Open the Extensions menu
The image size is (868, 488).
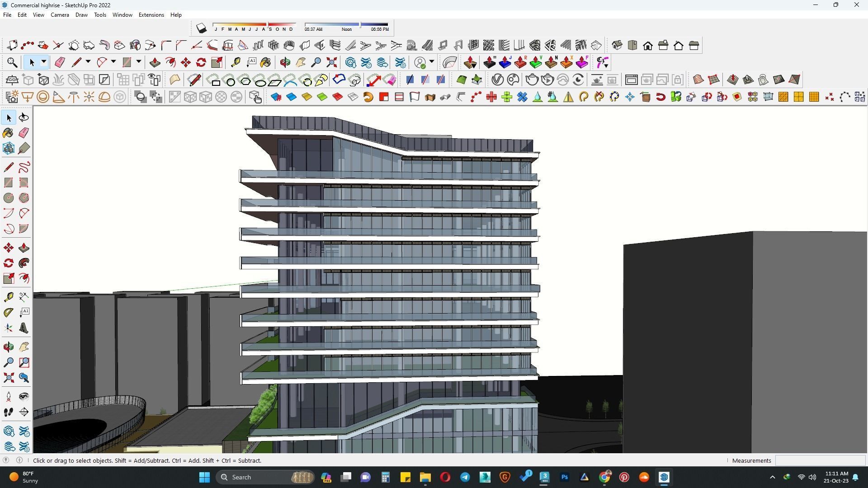(x=151, y=15)
